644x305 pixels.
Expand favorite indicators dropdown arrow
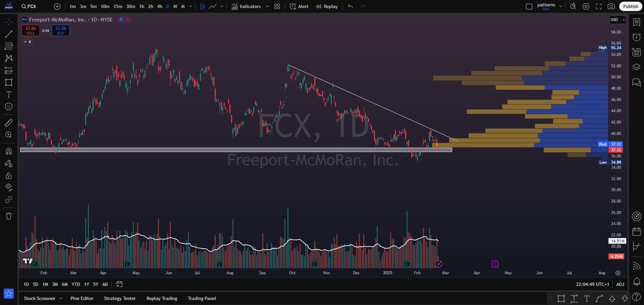coord(267,6)
